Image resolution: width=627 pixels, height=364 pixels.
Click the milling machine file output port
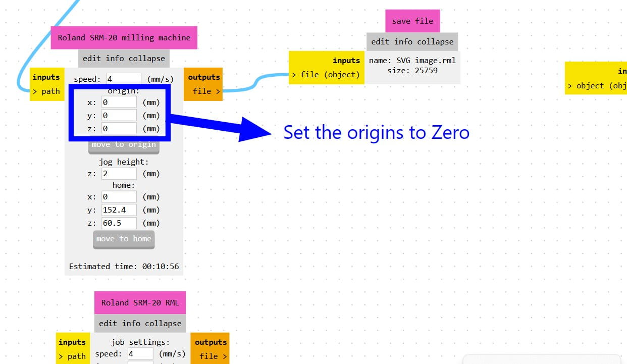206,91
